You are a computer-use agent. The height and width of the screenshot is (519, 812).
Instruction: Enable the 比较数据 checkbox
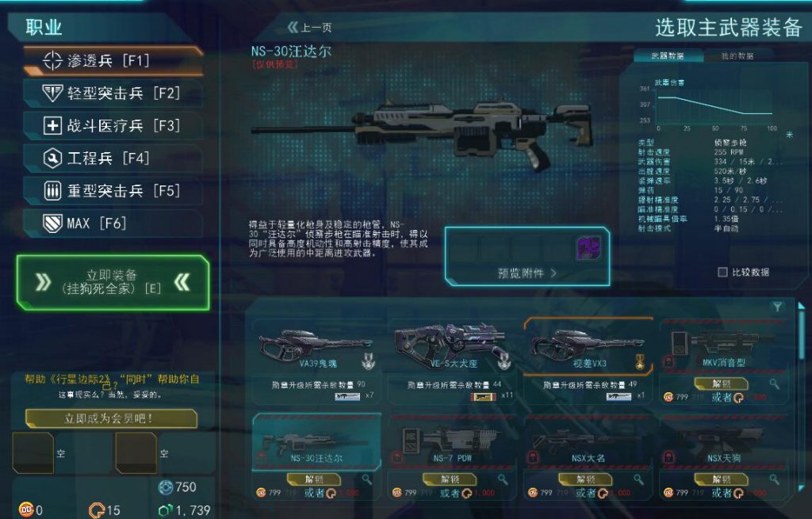coord(722,272)
